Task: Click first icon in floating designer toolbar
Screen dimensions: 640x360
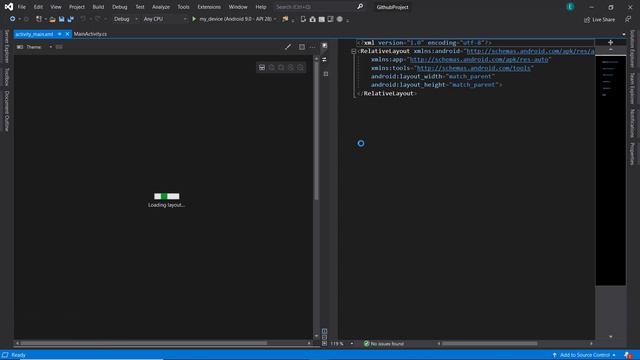Action: point(262,67)
